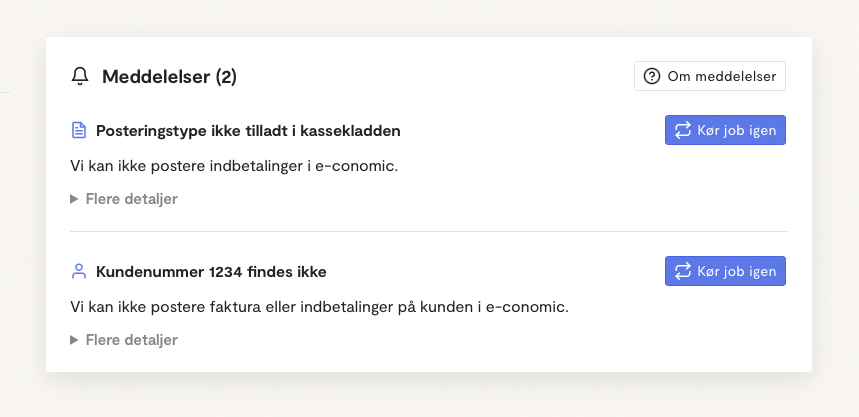Click the bell icon beside Meddelelser
Screen dimensions: 859x417
coord(80,77)
